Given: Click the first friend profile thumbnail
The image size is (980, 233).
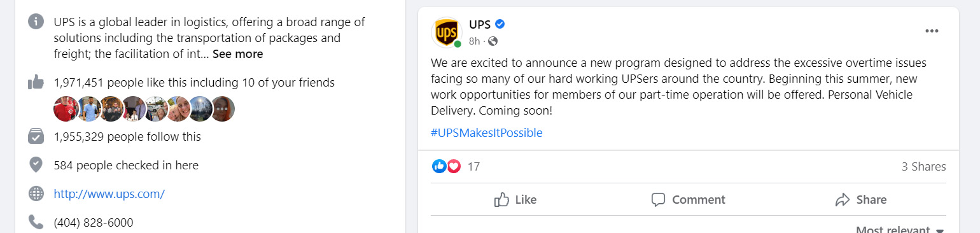Looking at the screenshot, I should [x=66, y=109].
